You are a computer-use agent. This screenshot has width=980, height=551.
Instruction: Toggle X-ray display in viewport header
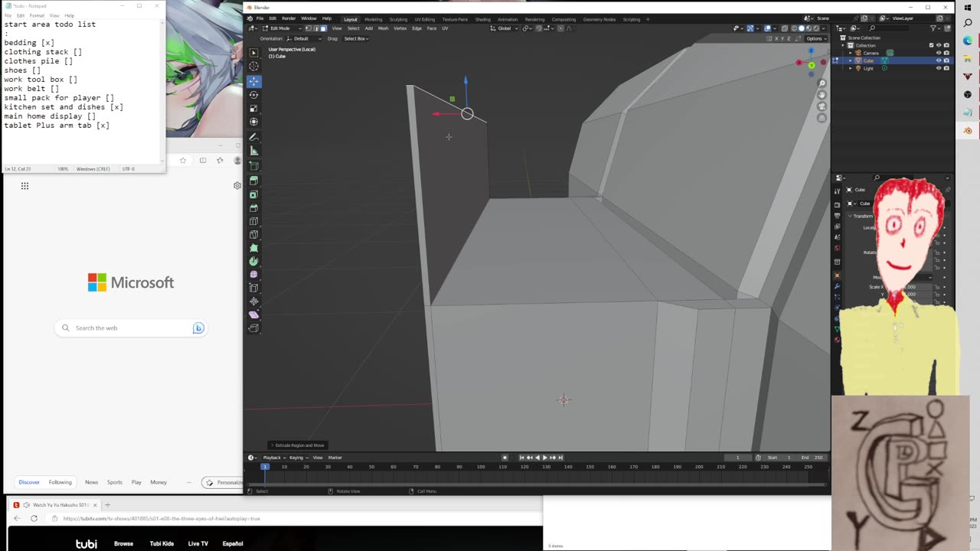(784, 28)
